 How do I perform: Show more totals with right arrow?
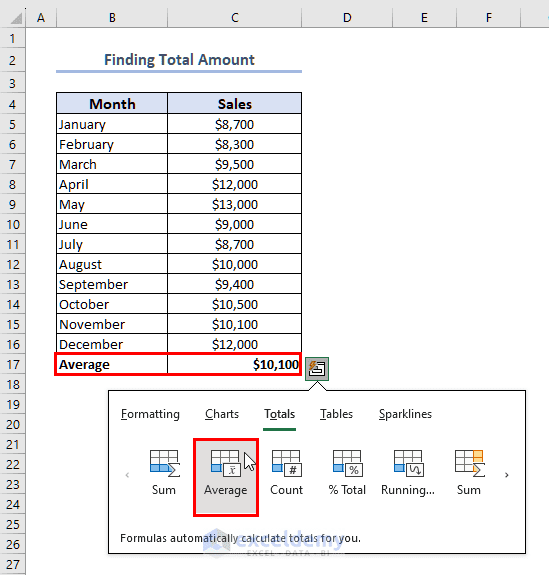click(x=507, y=475)
